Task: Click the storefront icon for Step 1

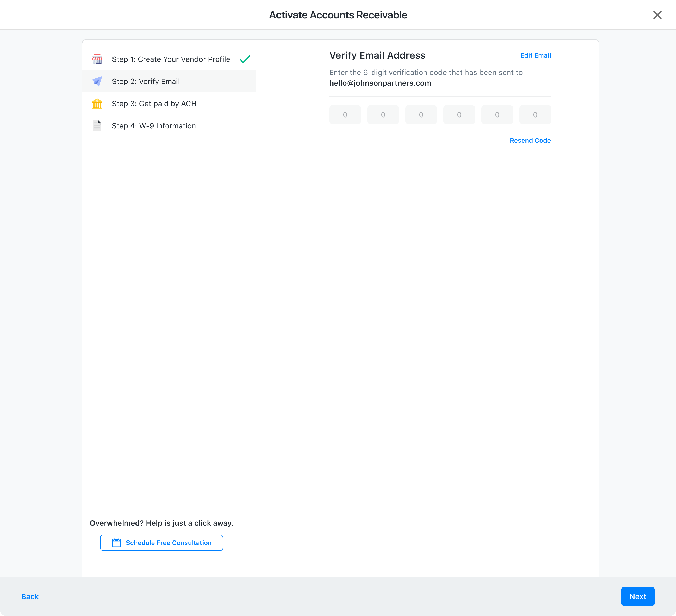Action: coord(97,59)
